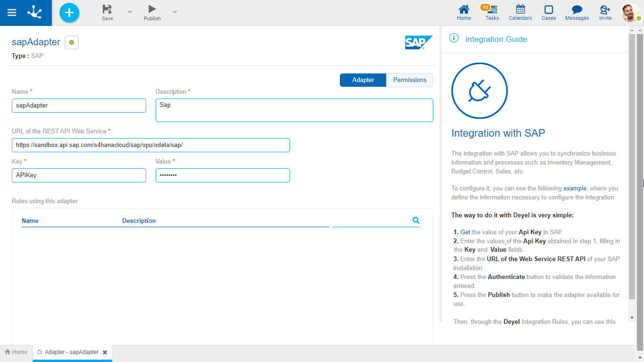The image size is (644, 362).
Task: Click the Publish play icon
Action: 152,9
